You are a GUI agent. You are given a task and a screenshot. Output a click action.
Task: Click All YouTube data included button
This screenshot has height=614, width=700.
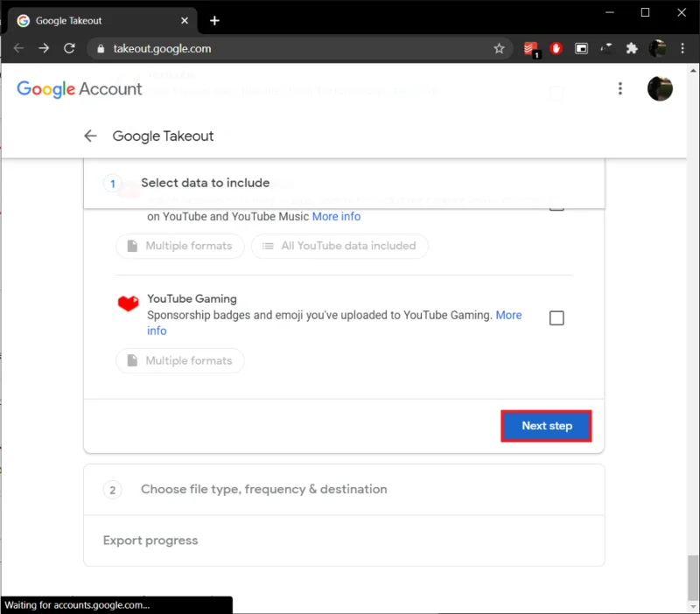(339, 246)
